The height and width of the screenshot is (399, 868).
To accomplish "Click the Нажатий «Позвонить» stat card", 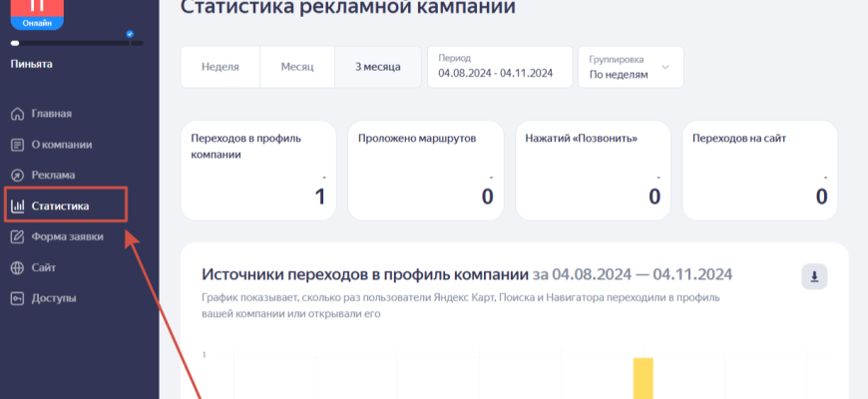I will [595, 170].
